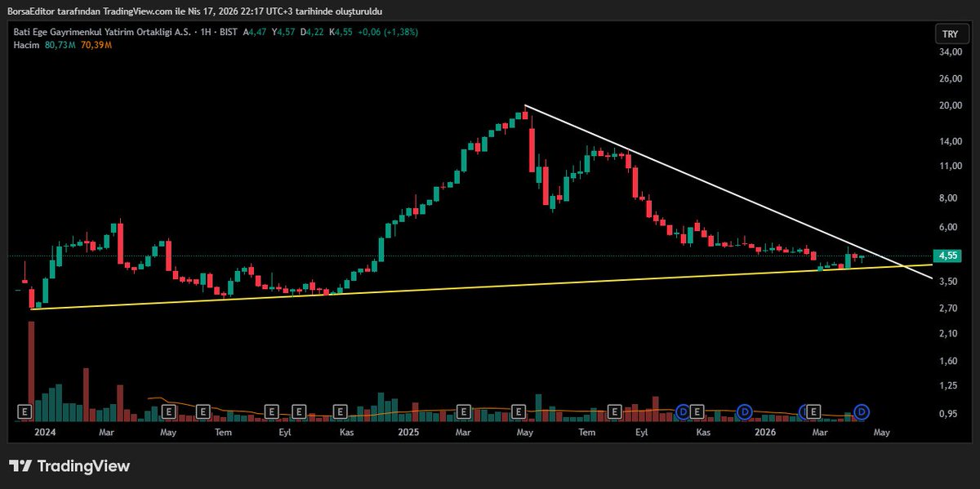Open the D dividend marker left of Kas 2025

point(684,411)
